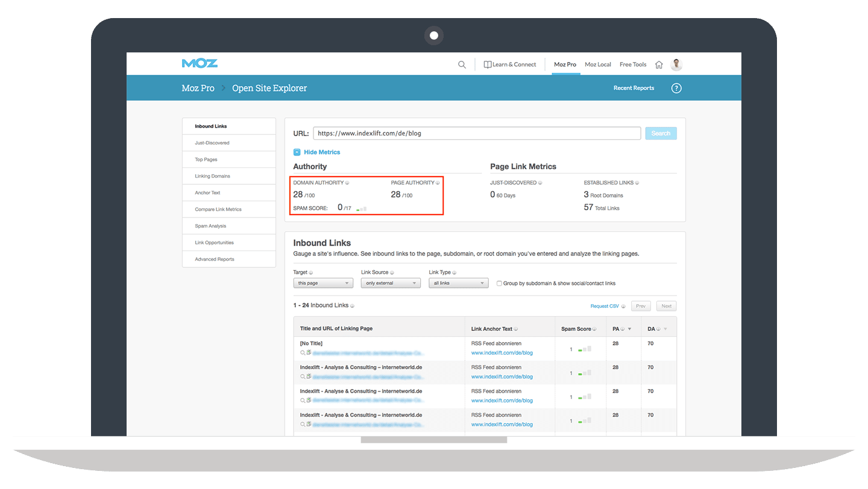
Task: Click info icon beside Request CSV
Action: click(623, 306)
